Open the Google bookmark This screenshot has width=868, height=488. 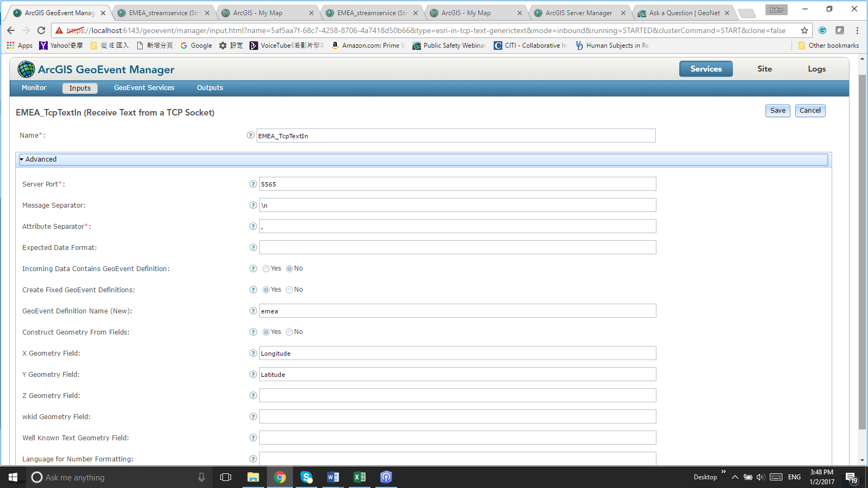click(196, 46)
